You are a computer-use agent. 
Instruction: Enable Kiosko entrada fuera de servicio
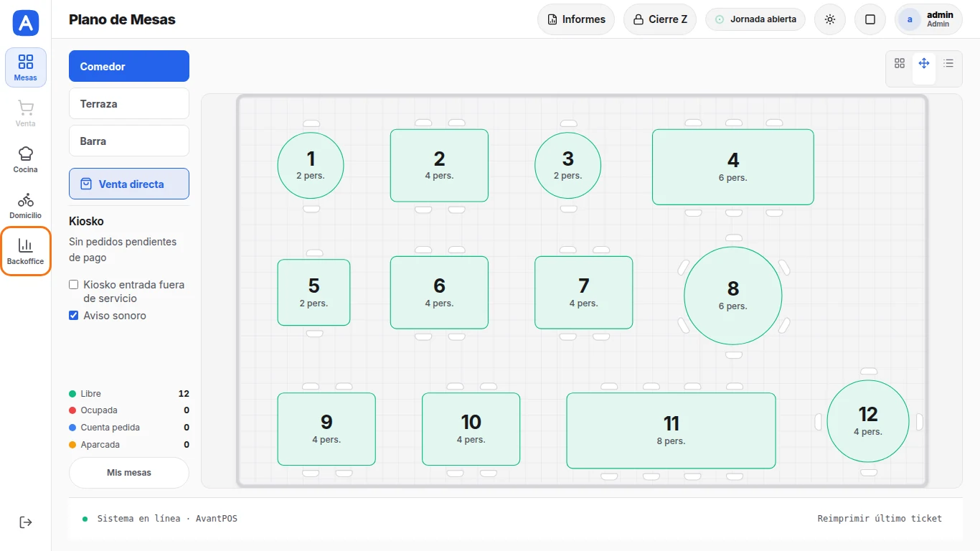[x=73, y=285]
